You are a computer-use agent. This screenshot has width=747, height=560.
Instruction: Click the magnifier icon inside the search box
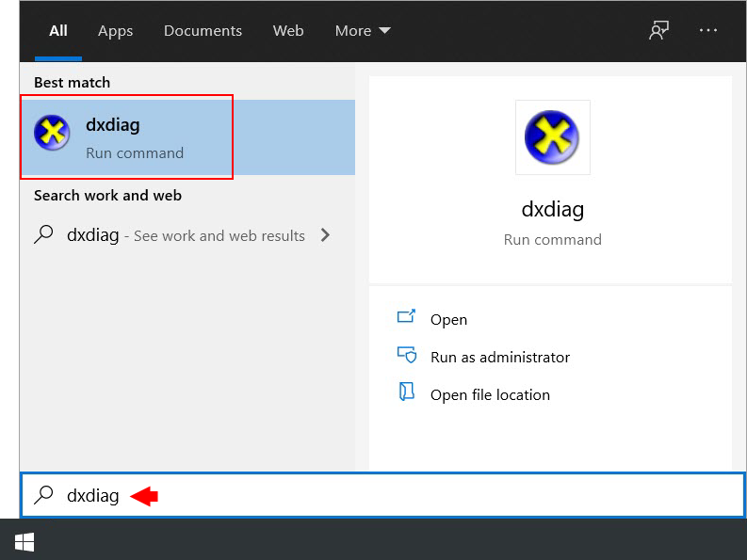coord(43,495)
